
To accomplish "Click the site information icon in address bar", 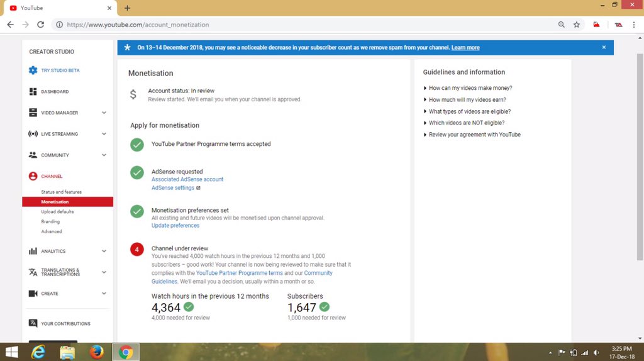I will [x=60, y=25].
